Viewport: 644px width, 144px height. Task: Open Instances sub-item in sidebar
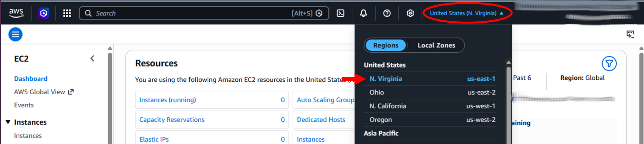coord(28,136)
